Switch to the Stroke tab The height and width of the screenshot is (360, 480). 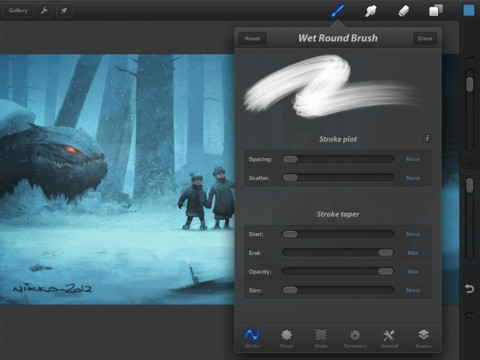pos(252,338)
